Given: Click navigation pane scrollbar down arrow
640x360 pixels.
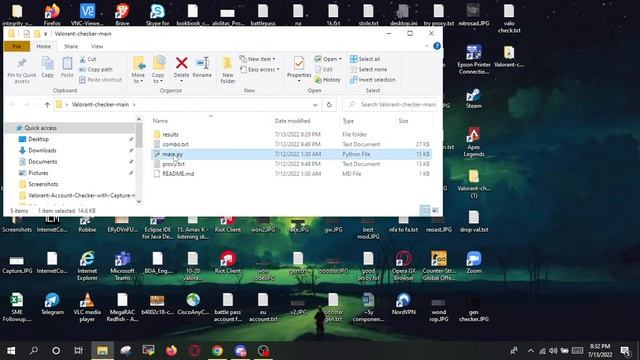Looking at the screenshot, I should coord(139,201).
